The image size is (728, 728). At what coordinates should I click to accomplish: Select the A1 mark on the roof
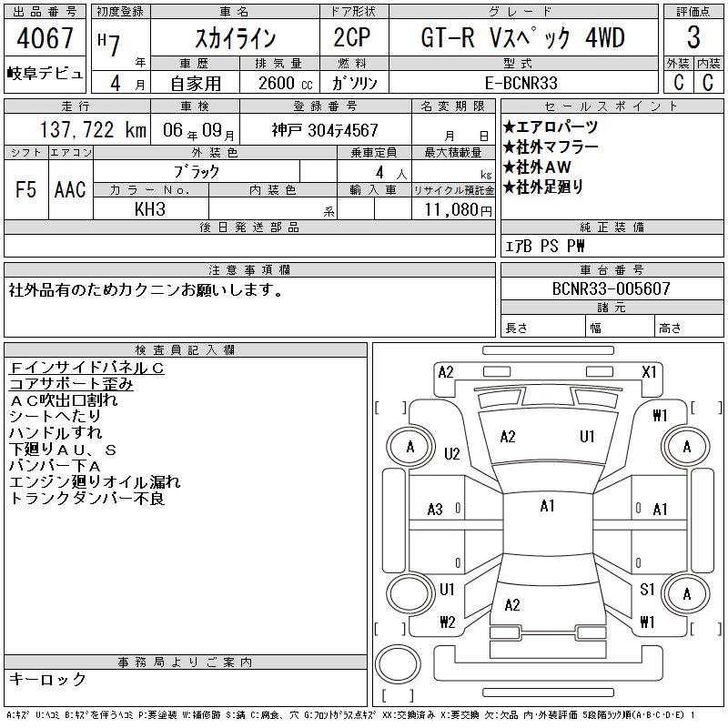point(548,506)
